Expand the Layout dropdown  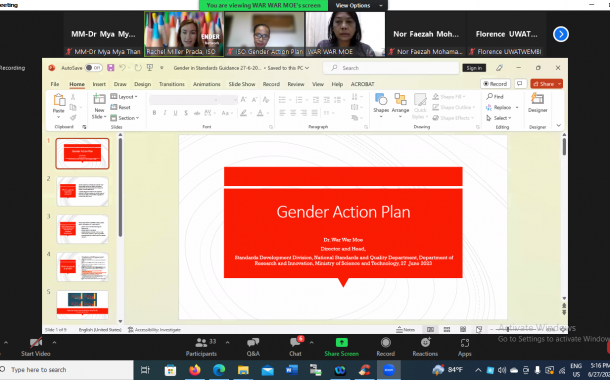pos(124,96)
